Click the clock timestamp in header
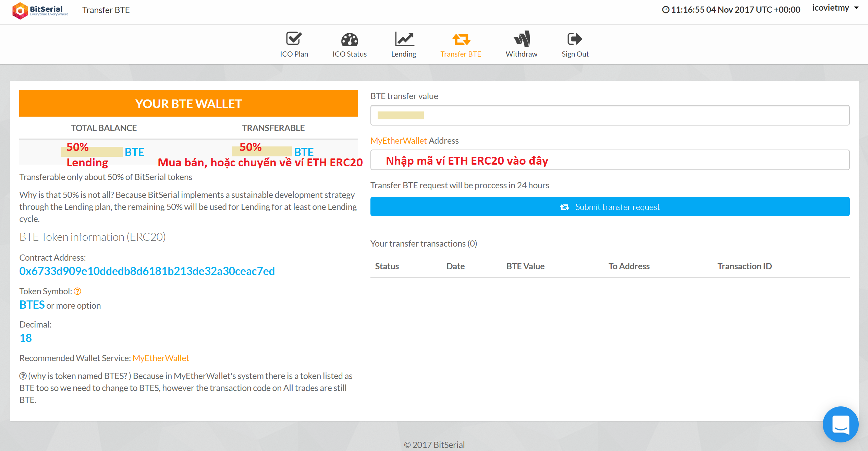Image resolution: width=868 pixels, height=451 pixels. [731, 10]
